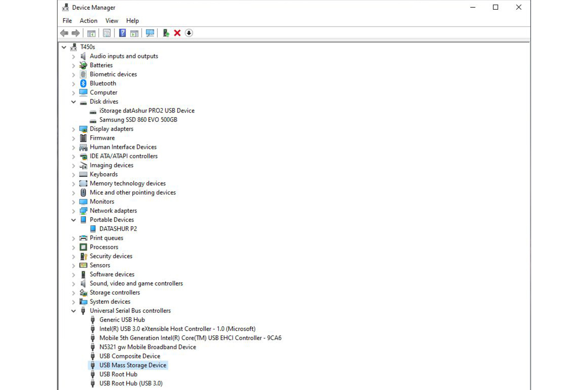588x390 pixels.
Task: Click the Display adapters category icon
Action: click(x=83, y=129)
